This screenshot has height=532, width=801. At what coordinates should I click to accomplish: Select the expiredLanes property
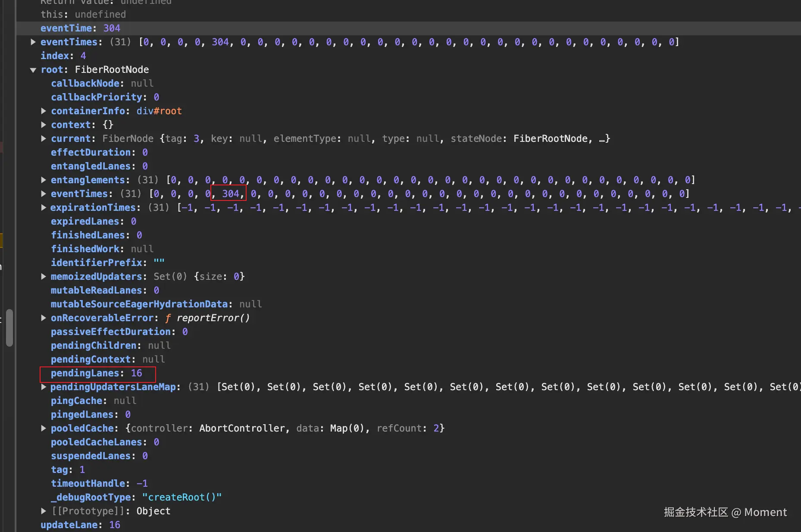click(x=94, y=221)
